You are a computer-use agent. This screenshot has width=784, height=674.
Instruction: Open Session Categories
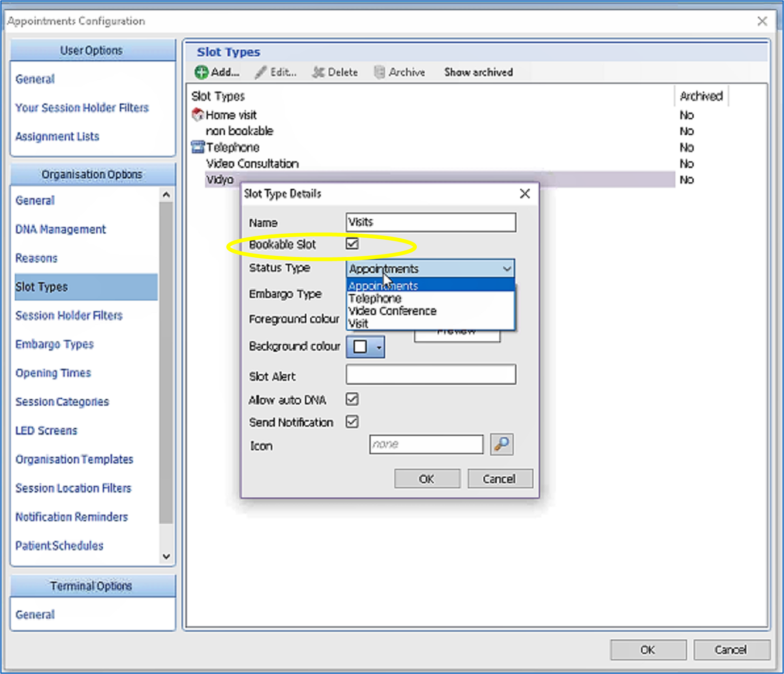click(62, 402)
